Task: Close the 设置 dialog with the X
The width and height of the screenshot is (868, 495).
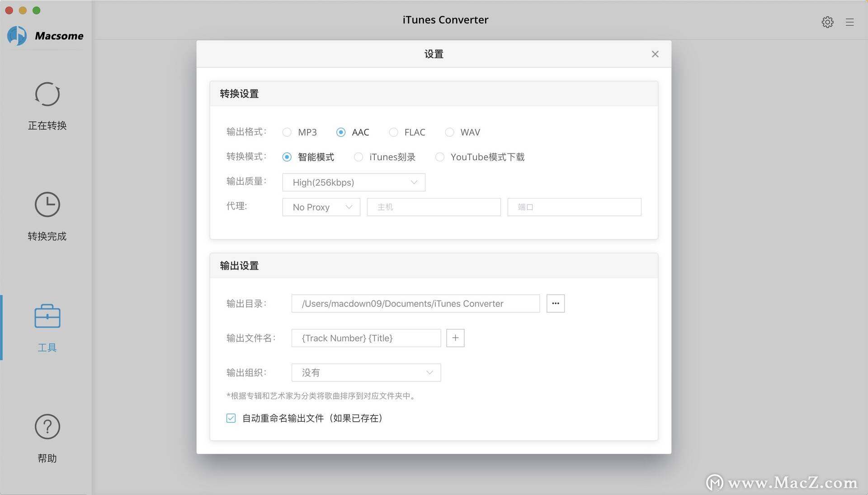Action: click(655, 54)
